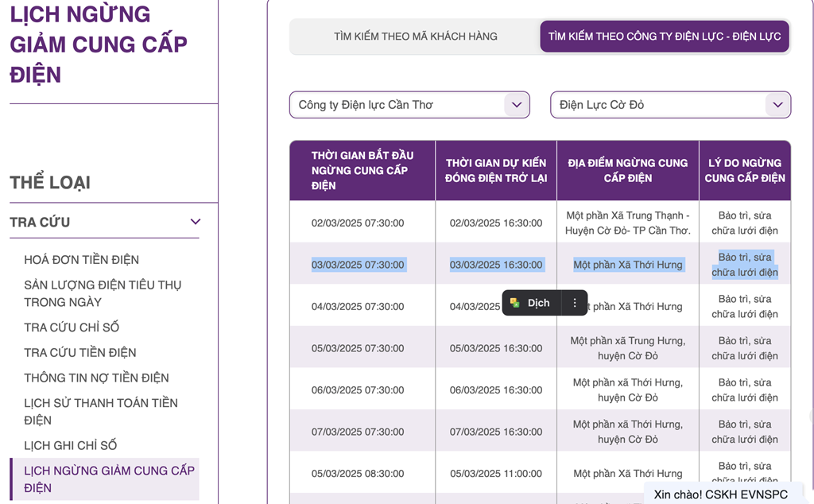This screenshot has height=504, width=814.
Task: Select Tìm kiếm theo công ty điện lực tab
Action: 664,37
